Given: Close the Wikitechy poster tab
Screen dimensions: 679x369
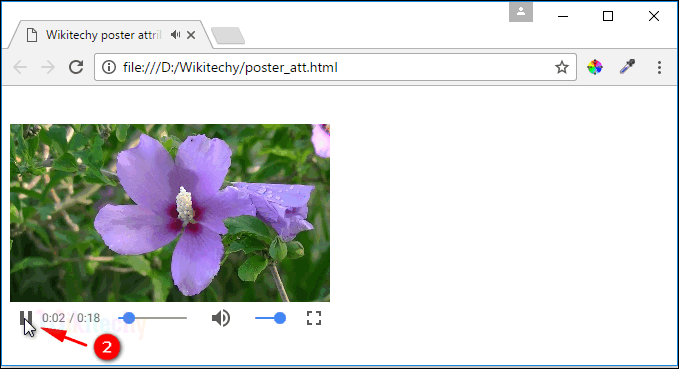Looking at the screenshot, I should (x=191, y=35).
